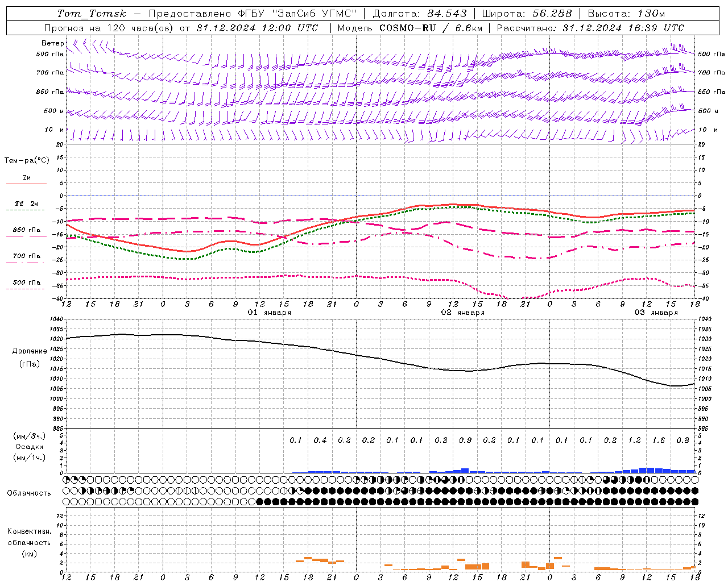728x582 pixels.
Task: Click the "Давление" pressure panel label
Action: (x=30, y=351)
